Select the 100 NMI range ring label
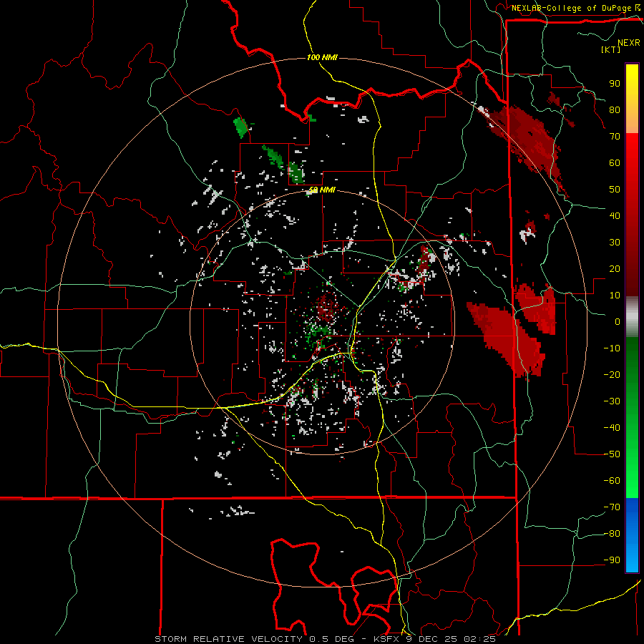644x644 pixels. 322,57
